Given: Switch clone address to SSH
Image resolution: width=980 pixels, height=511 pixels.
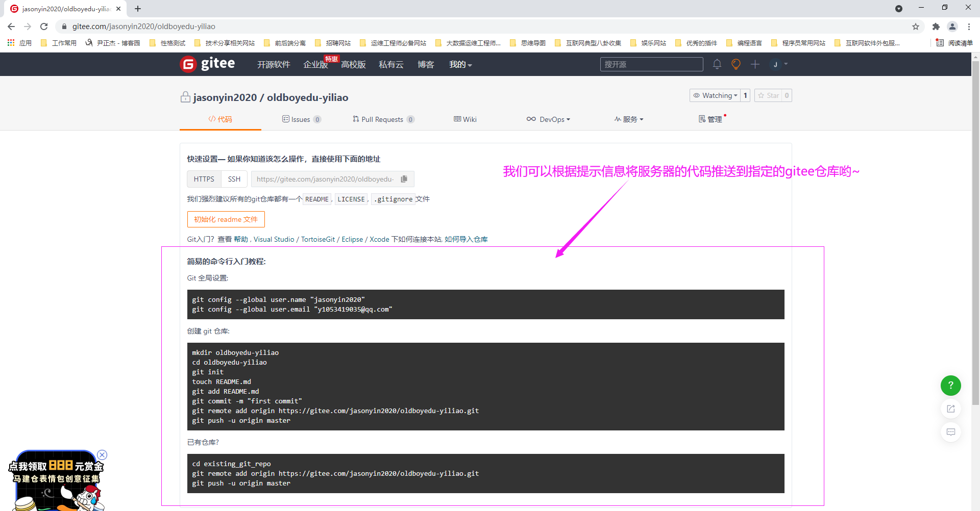Looking at the screenshot, I should point(234,179).
